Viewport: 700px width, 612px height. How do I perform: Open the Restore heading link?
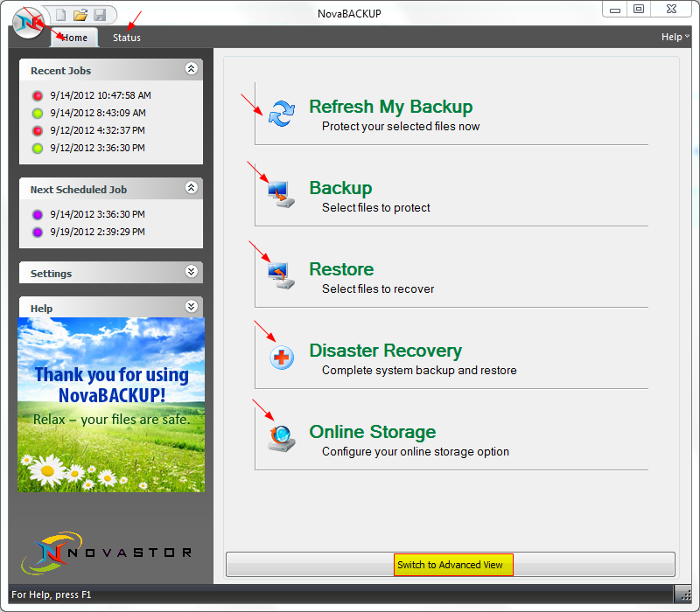click(341, 269)
